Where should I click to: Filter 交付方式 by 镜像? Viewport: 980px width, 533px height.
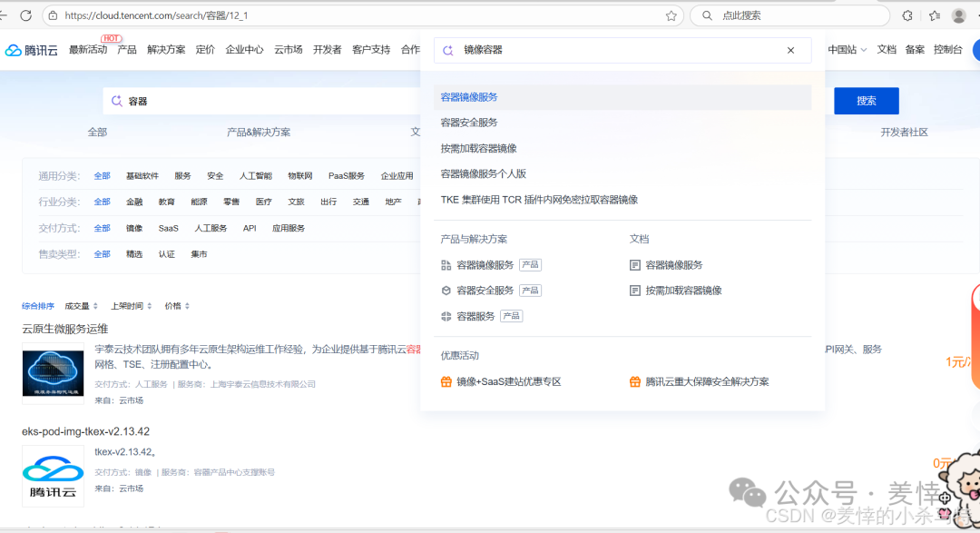[x=134, y=228]
